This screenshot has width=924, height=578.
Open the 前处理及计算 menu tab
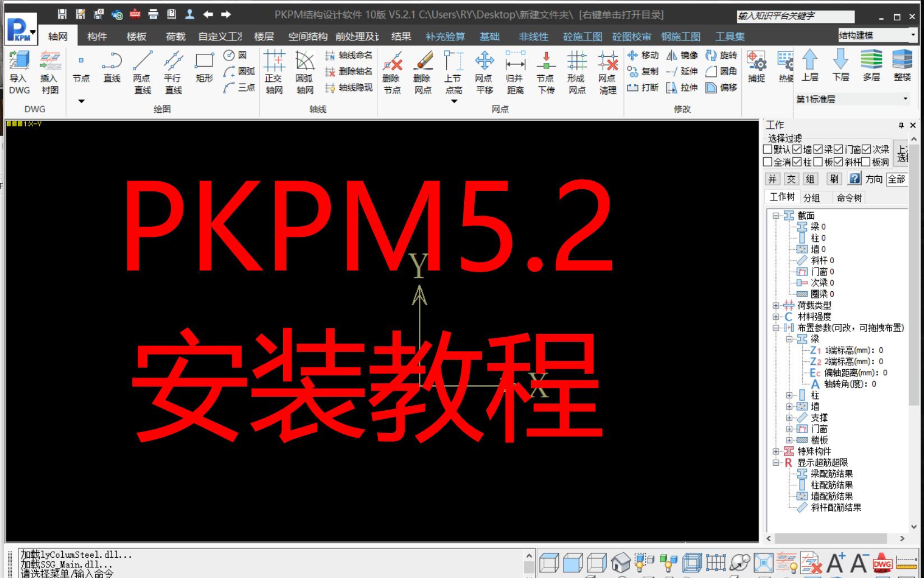pyautogui.click(x=357, y=36)
